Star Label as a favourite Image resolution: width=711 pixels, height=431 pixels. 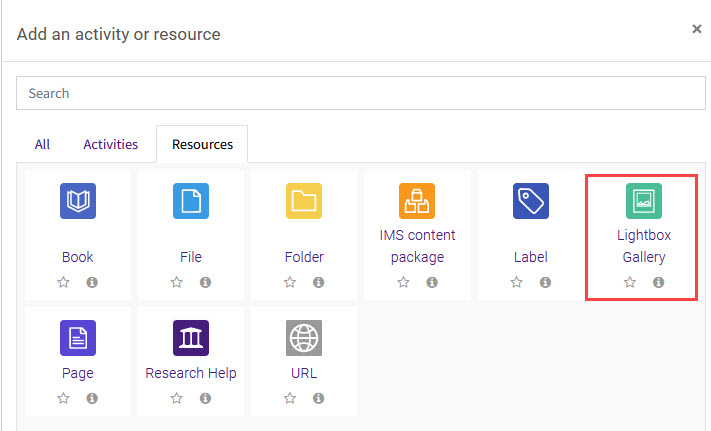tap(516, 282)
